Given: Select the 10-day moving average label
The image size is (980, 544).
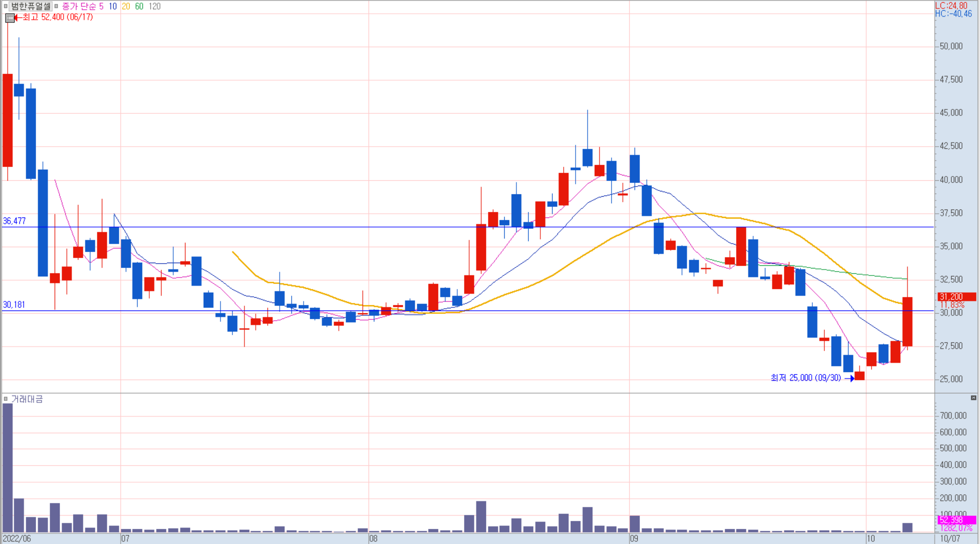Looking at the screenshot, I should [x=112, y=6].
